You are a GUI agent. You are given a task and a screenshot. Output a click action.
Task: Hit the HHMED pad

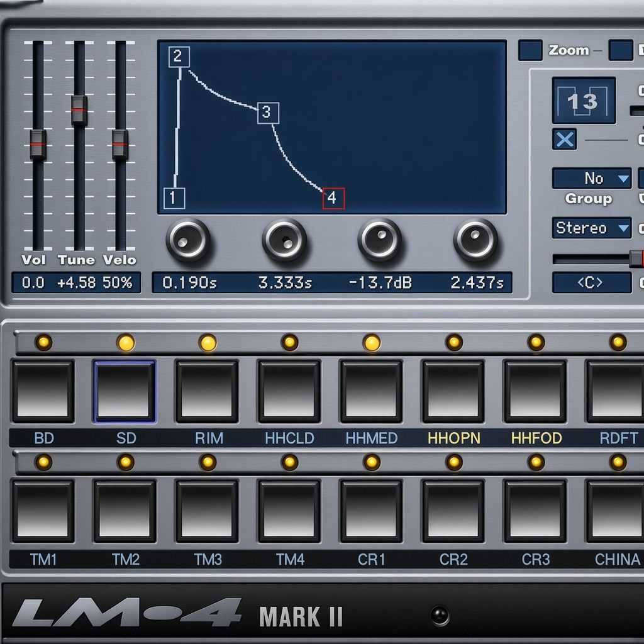371,391
